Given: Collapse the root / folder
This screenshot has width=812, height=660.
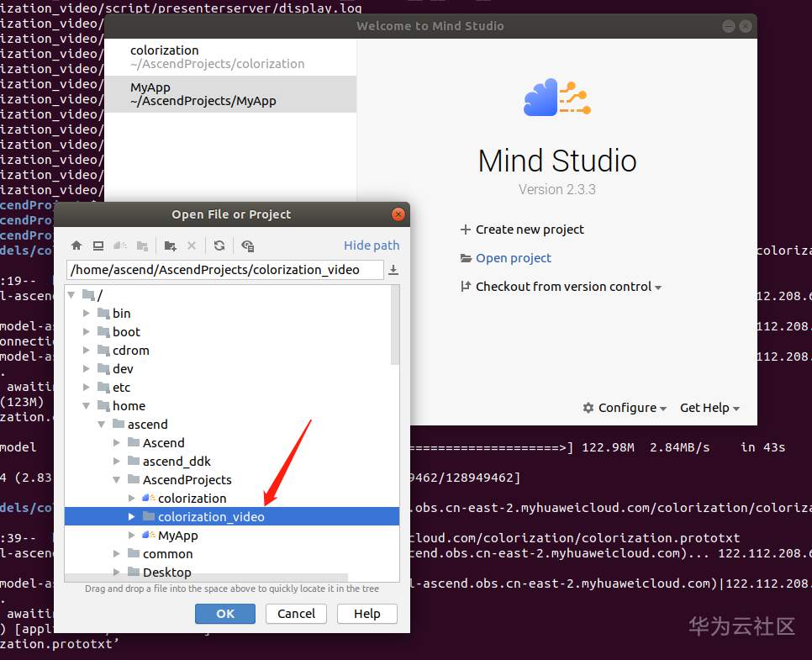Looking at the screenshot, I should click(71, 295).
